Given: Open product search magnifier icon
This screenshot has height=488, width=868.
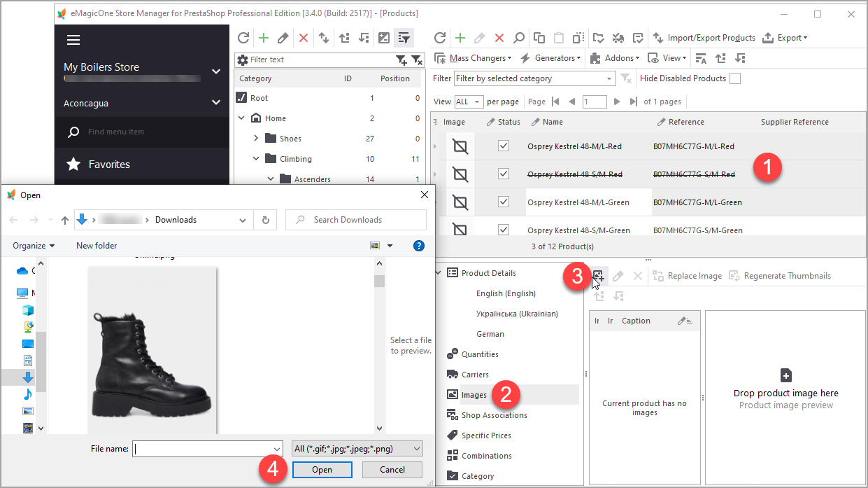Looking at the screenshot, I should click(x=519, y=38).
